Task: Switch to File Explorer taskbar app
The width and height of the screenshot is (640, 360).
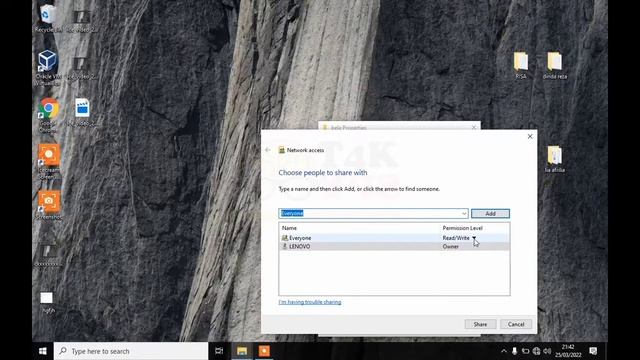Action: point(242,351)
